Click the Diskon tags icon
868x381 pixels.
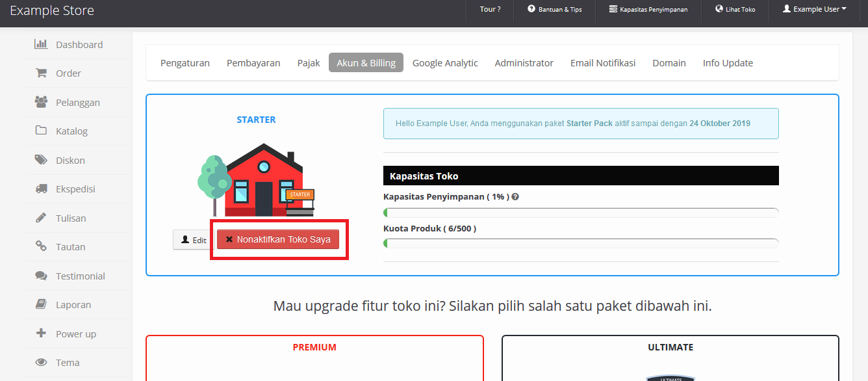pos(41,160)
